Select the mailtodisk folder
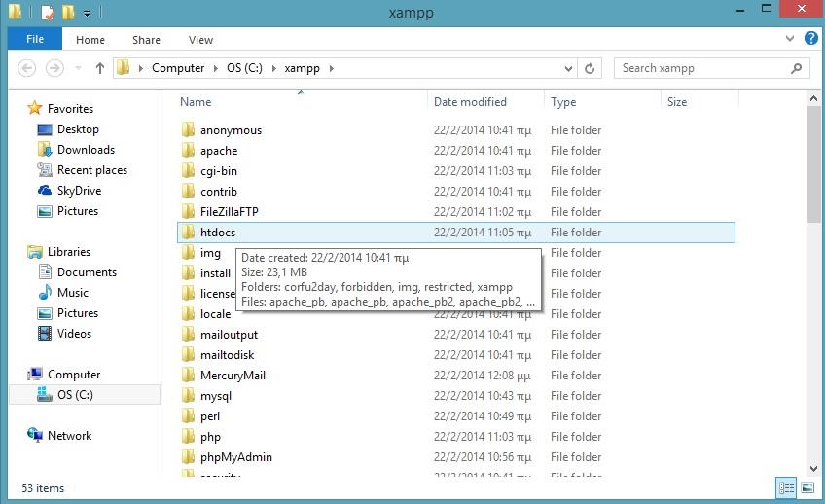Screen dimensions: 825x504 (228, 354)
